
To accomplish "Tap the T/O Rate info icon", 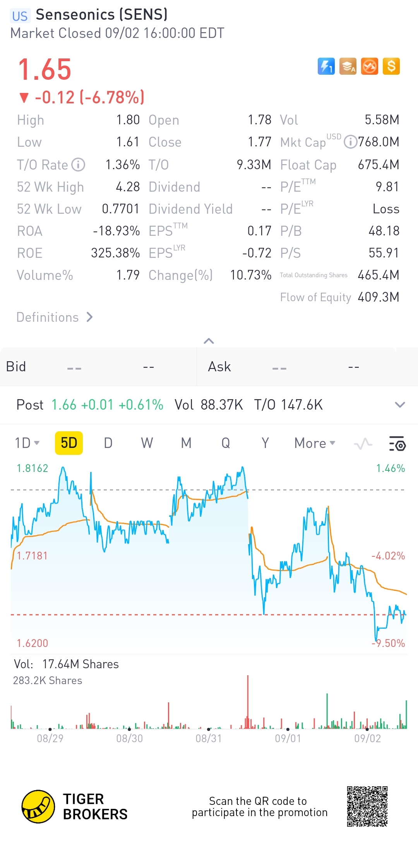I will [x=78, y=165].
